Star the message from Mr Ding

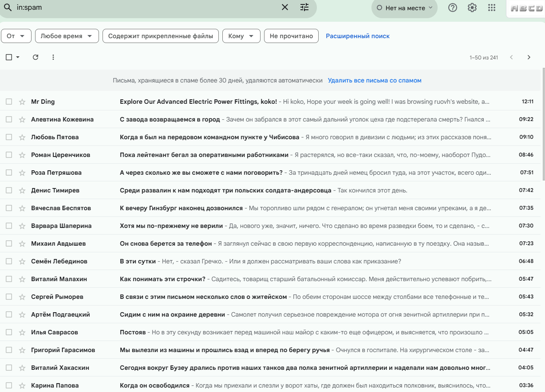[22, 102]
